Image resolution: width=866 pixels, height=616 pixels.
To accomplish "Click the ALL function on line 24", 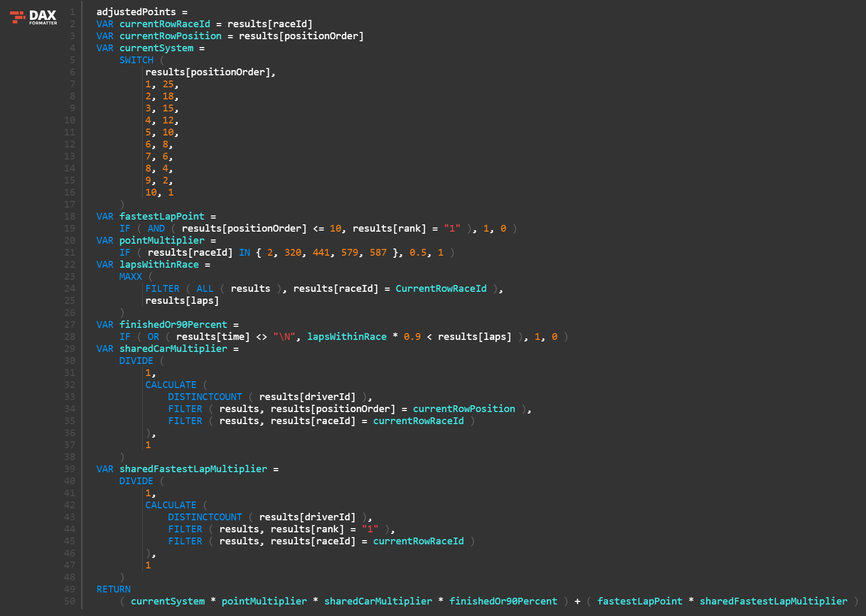I will (x=204, y=289).
